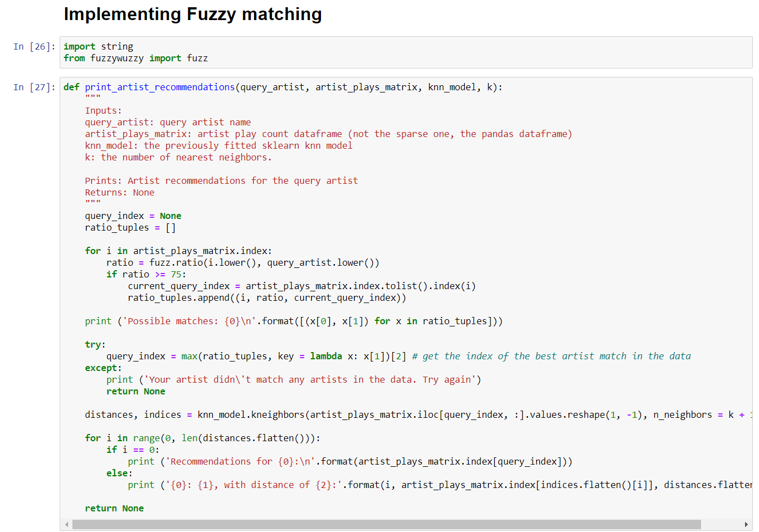Click the 'Implementing Fuzzy matching' heading
This screenshot has width=759, height=532.
[193, 14]
